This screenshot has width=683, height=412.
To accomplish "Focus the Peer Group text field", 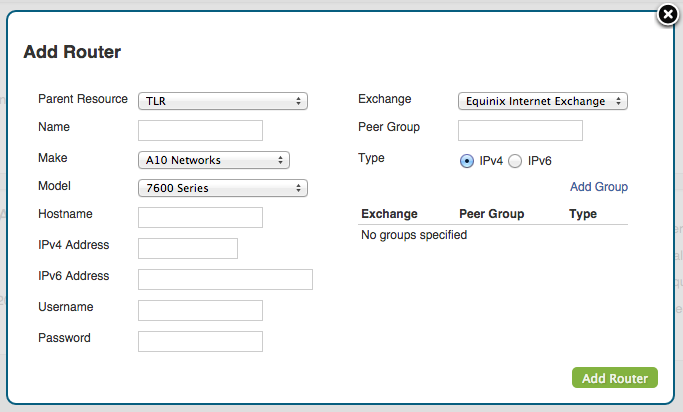I will point(520,130).
